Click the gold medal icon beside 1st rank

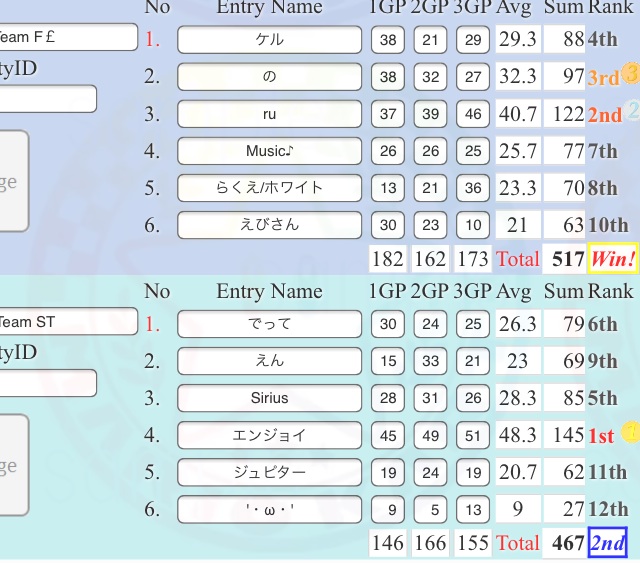point(630,432)
